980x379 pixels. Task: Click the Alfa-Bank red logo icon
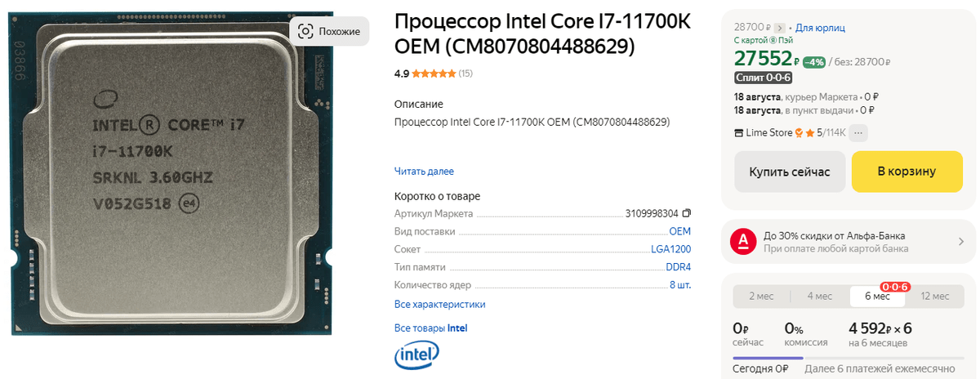coord(742,241)
